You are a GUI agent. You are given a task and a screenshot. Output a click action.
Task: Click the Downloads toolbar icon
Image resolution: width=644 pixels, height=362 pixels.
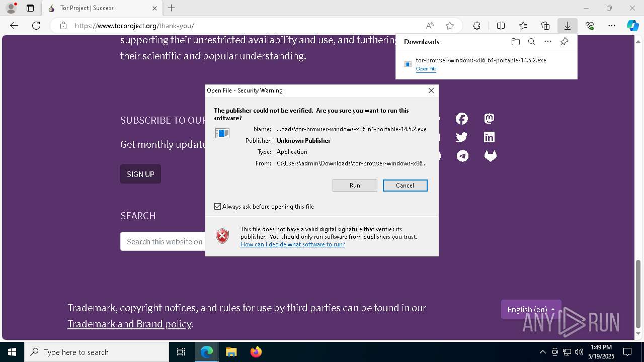pyautogui.click(x=567, y=26)
